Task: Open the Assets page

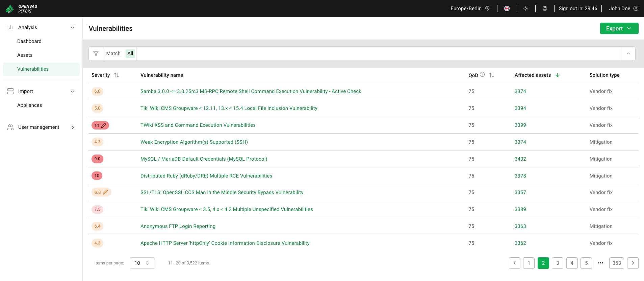Action: (x=25, y=55)
